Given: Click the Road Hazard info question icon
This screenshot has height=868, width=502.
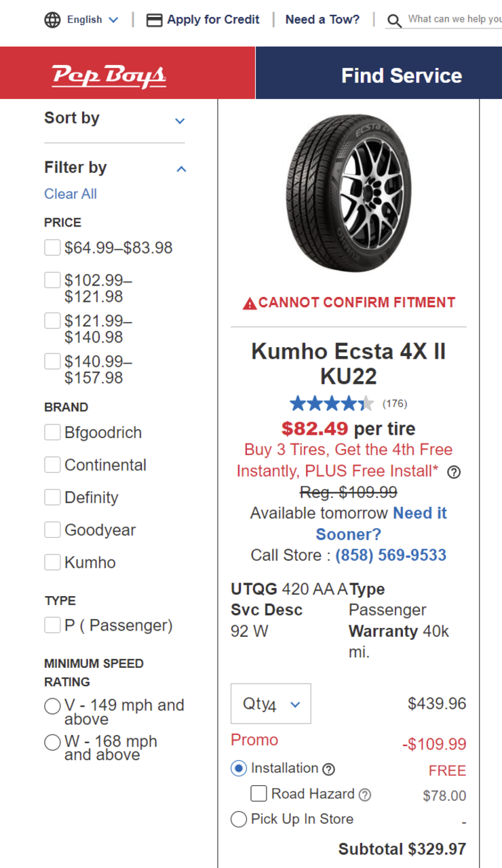Looking at the screenshot, I should click(x=365, y=795).
